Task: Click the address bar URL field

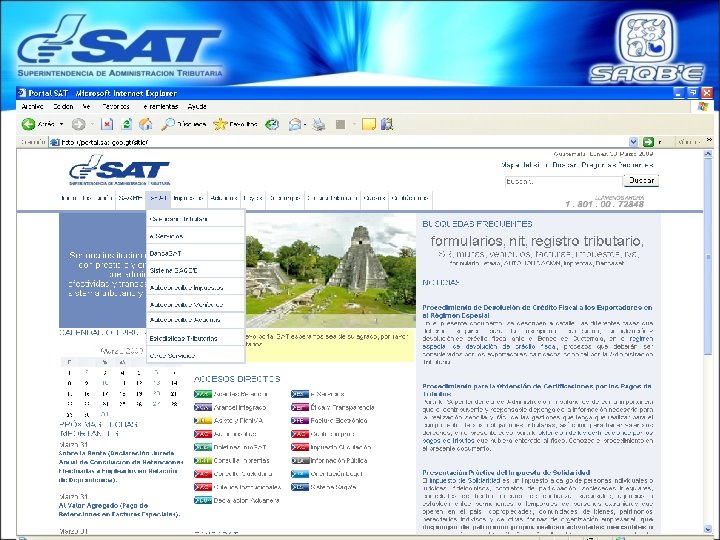Action: (x=340, y=142)
